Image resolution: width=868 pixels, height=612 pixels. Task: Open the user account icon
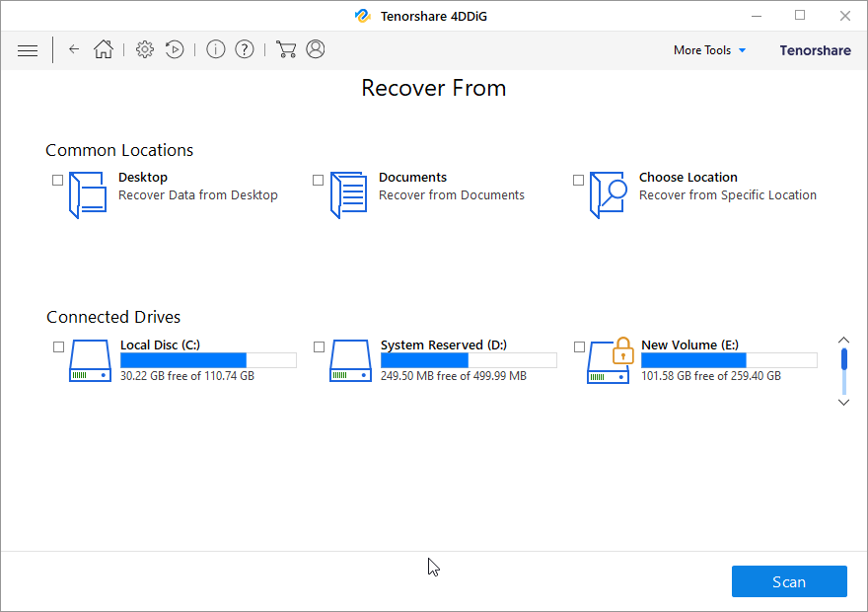(316, 49)
